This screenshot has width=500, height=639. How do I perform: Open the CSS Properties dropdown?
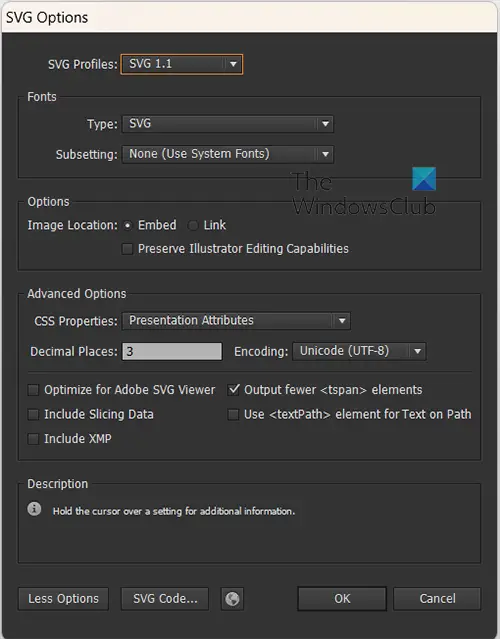[236, 321]
